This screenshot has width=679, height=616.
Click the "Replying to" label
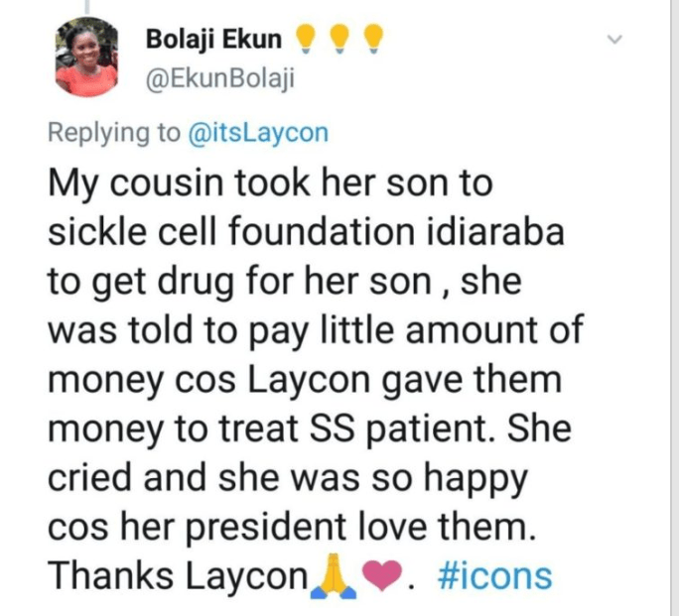coord(113,133)
